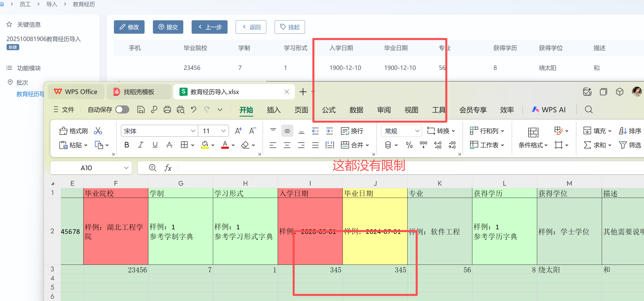Apply bold formatting to the cell

(x=127, y=145)
